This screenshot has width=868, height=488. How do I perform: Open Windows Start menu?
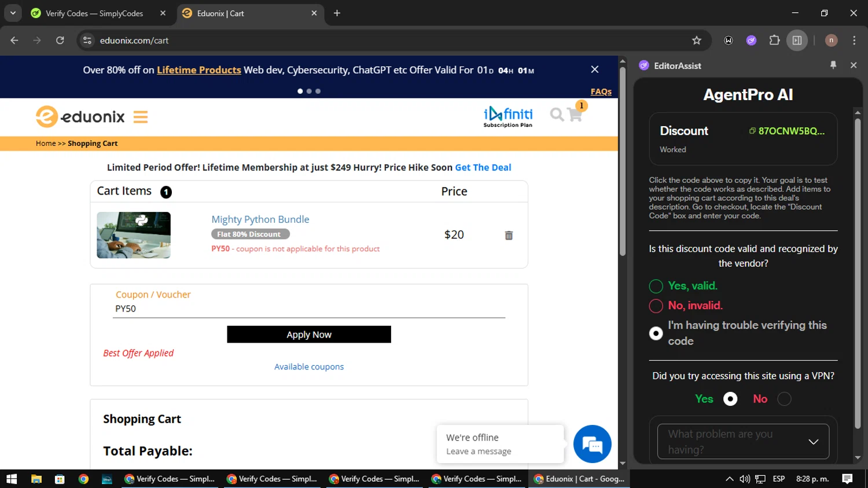pos(12,479)
